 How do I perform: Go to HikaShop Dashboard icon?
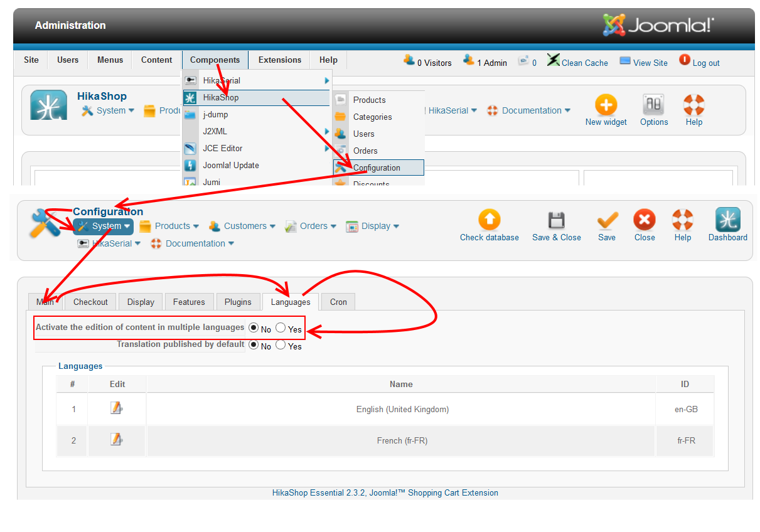[728, 220]
